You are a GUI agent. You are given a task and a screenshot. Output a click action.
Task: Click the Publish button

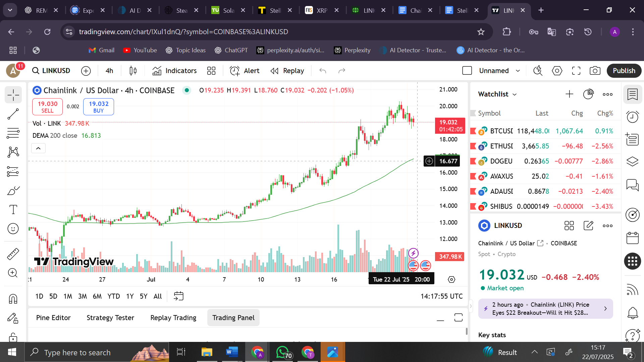click(624, 71)
